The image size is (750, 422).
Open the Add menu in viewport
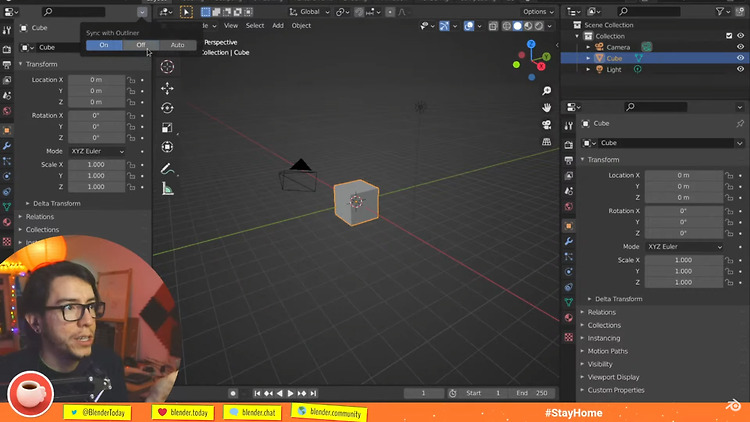tap(278, 26)
